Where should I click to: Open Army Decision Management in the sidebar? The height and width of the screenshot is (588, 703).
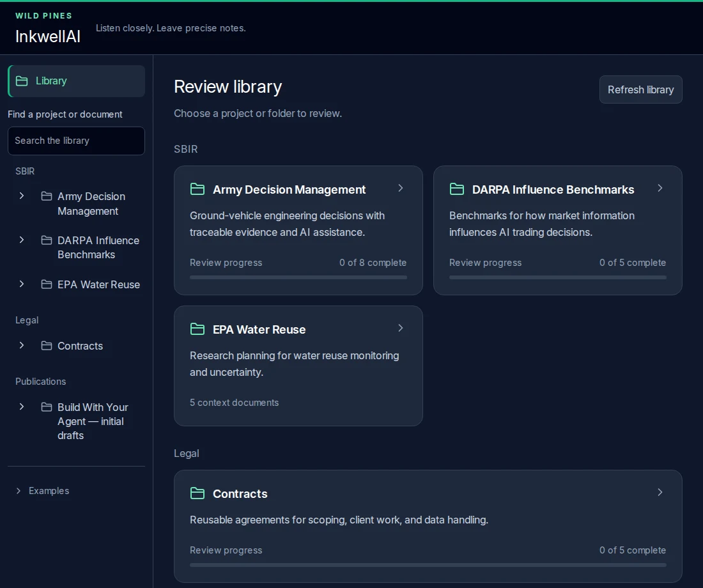pyautogui.click(x=91, y=204)
